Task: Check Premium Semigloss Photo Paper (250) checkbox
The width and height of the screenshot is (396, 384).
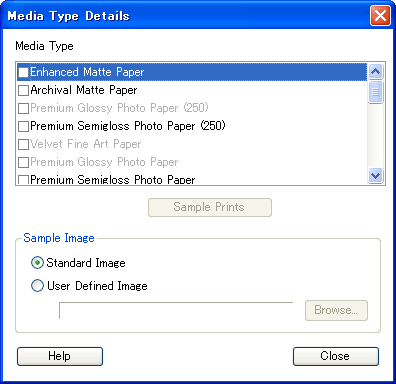Action: [x=23, y=126]
